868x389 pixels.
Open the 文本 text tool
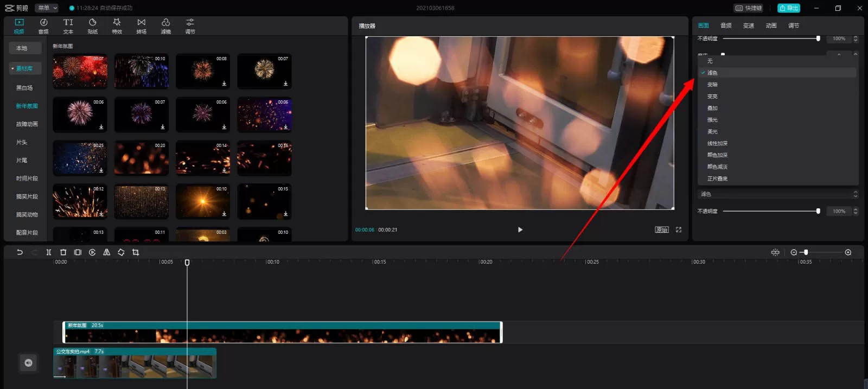(x=68, y=25)
